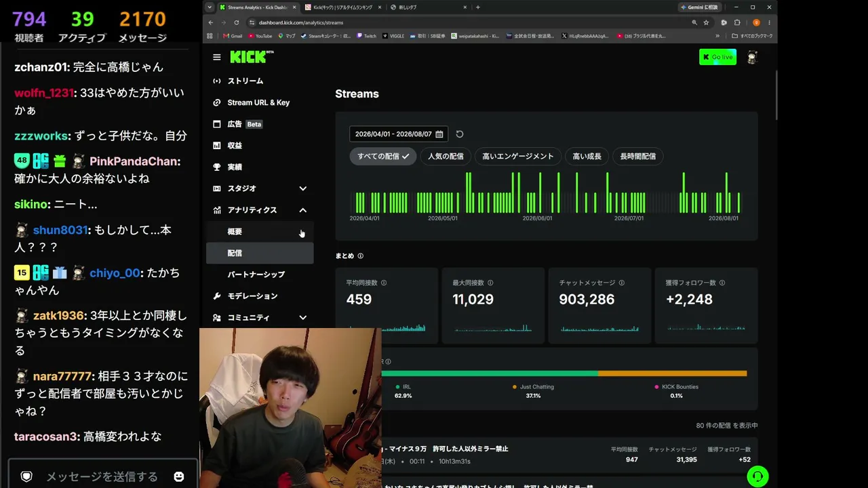Click the スタジオ sidebar icon

[x=216, y=188]
